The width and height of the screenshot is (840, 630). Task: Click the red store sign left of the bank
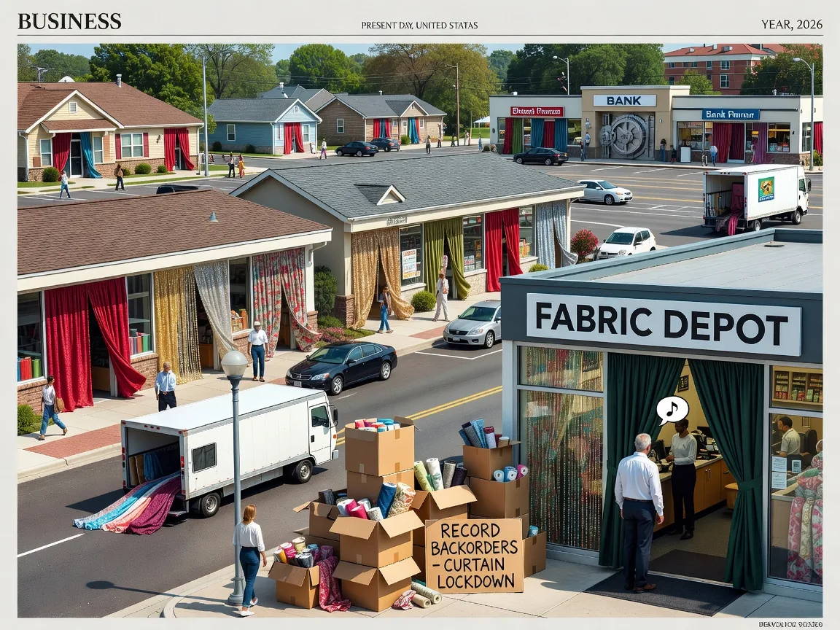pyautogui.click(x=537, y=112)
